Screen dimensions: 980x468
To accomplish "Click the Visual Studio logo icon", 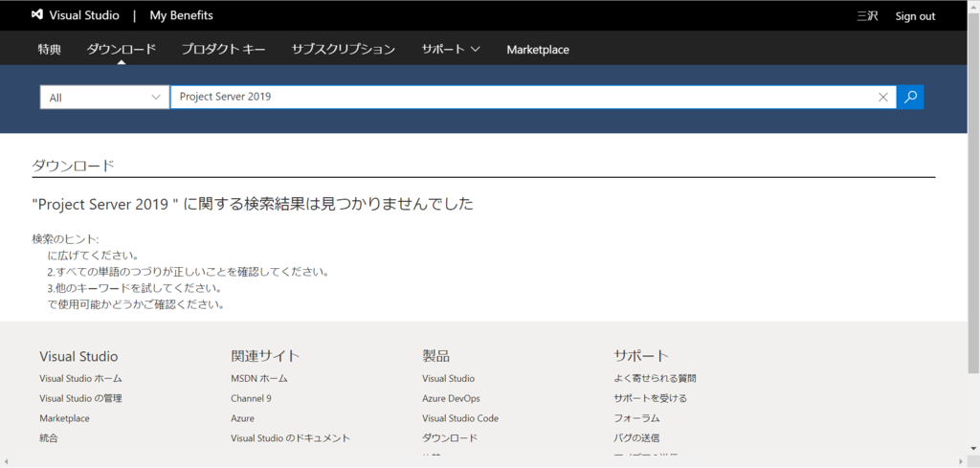I will [x=37, y=15].
